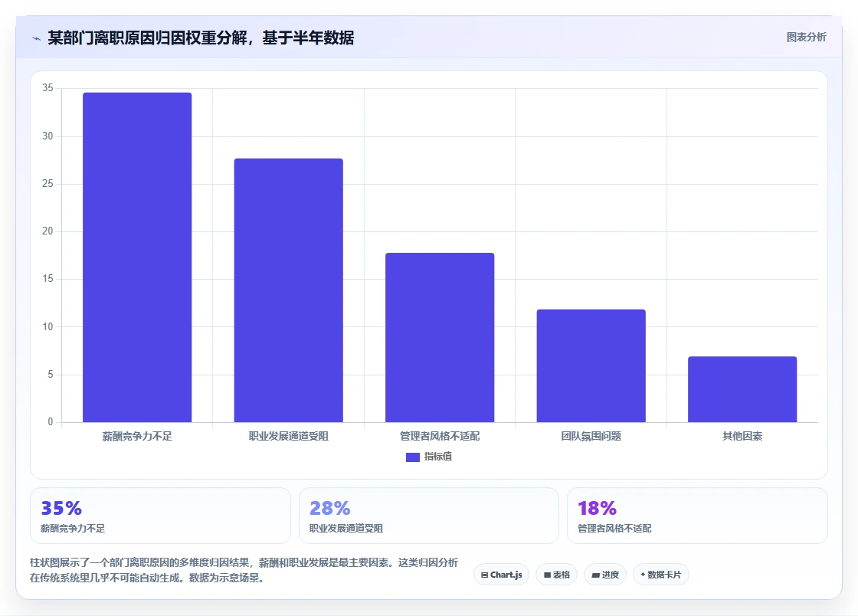Screen dimensions: 858x616
Task: Click the chart icon beside the title
Action: coord(36,38)
